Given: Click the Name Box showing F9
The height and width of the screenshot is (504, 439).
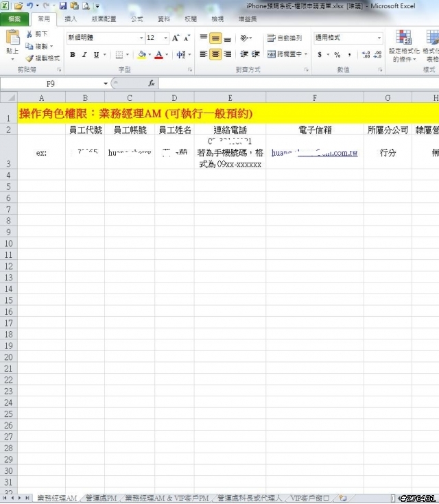Looking at the screenshot, I should [x=51, y=84].
